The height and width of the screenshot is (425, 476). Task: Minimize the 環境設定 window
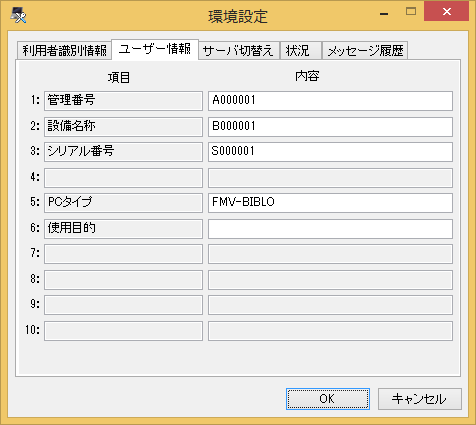(384, 13)
